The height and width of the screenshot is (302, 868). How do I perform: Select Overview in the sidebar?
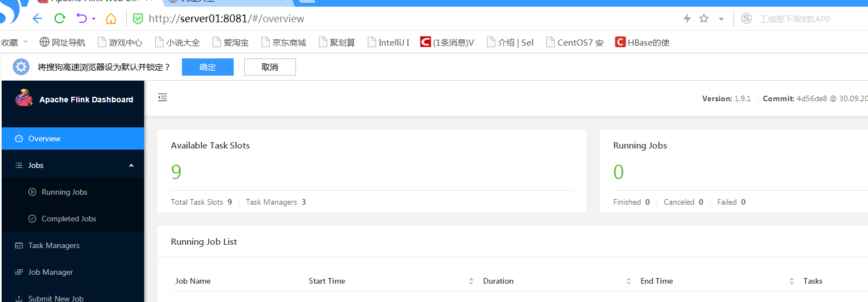click(x=72, y=138)
